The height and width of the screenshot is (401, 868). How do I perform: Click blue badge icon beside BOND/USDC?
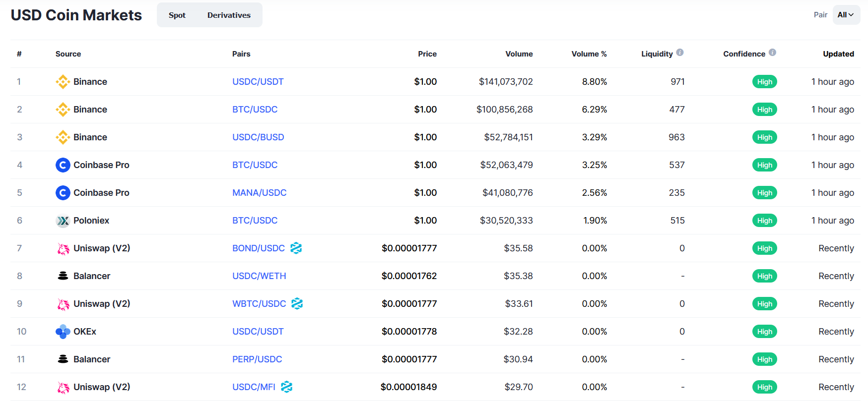click(x=296, y=248)
